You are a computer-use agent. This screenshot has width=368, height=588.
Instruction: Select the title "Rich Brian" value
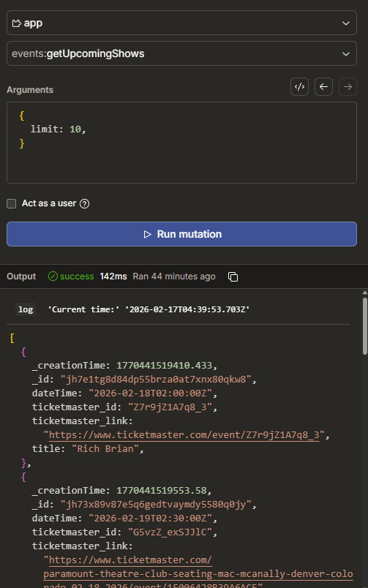click(105, 449)
